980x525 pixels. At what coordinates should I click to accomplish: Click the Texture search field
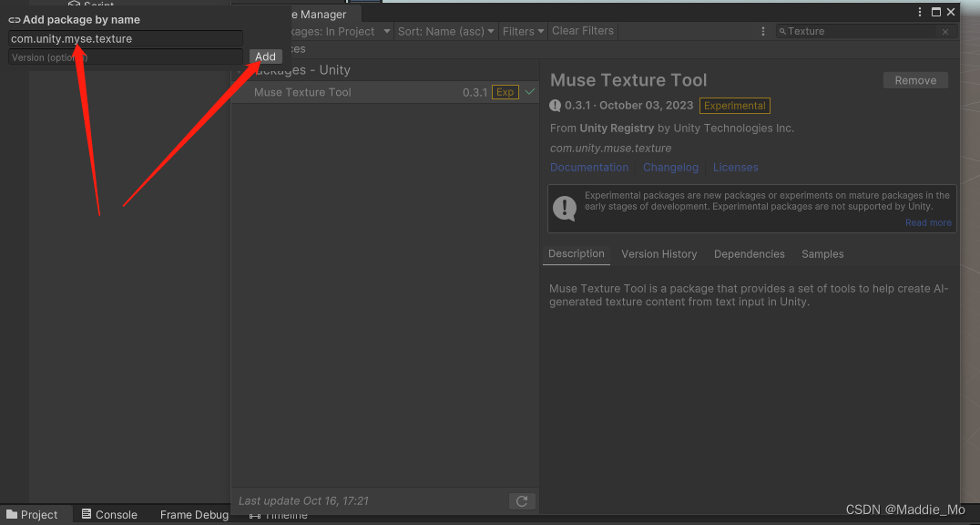(x=865, y=31)
